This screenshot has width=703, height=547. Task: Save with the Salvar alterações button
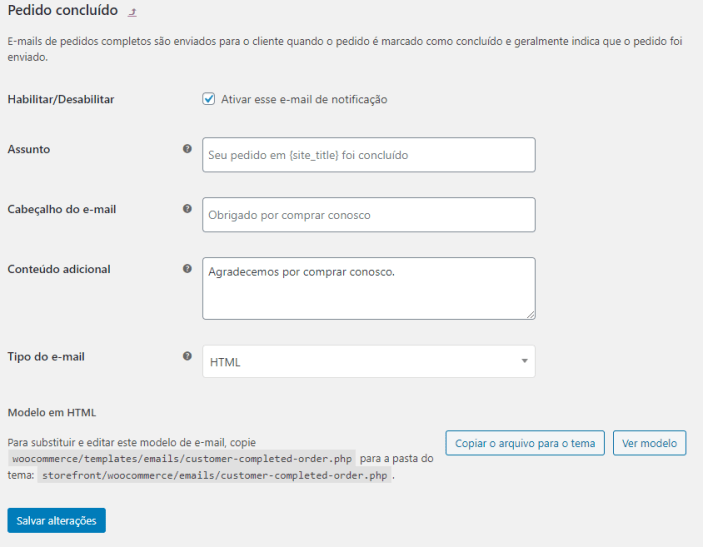point(56,521)
